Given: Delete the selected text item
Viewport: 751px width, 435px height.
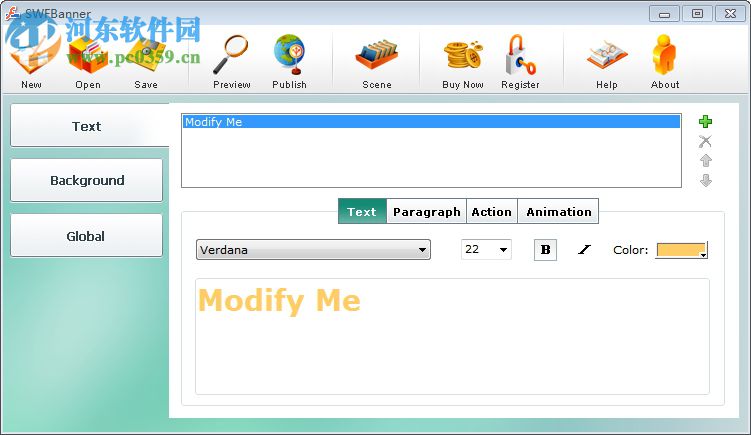Looking at the screenshot, I should (705, 141).
